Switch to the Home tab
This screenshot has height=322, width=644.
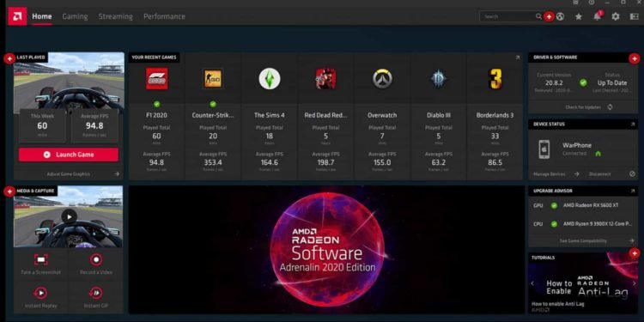(x=42, y=16)
